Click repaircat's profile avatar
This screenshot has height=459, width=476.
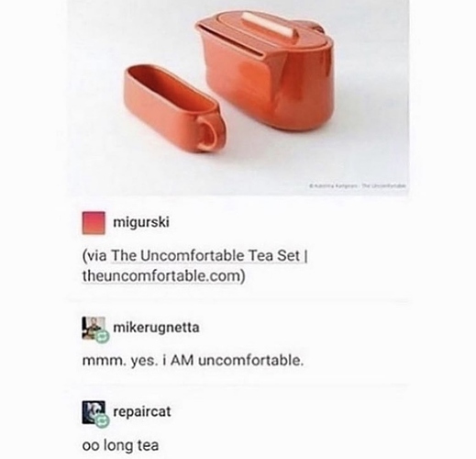tap(93, 412)
